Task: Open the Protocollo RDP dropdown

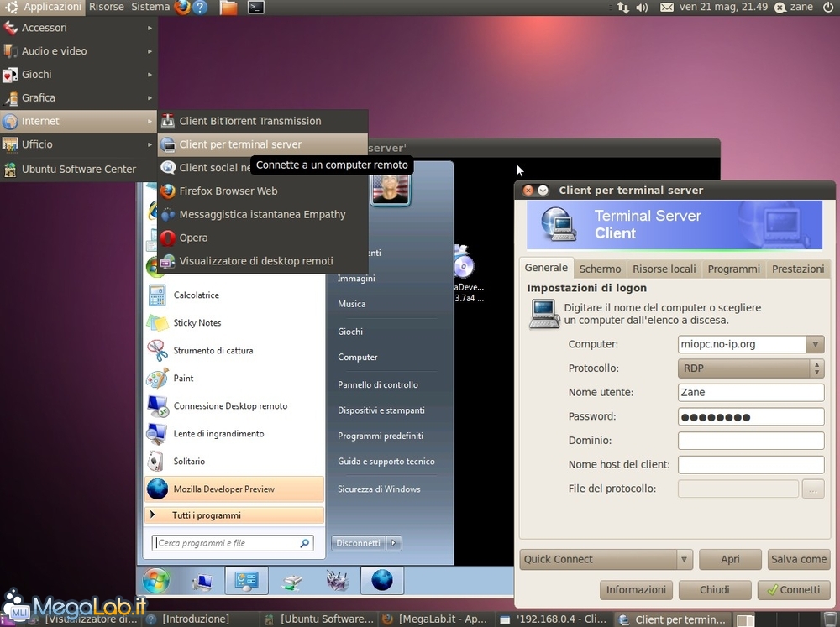Action: pyautogui.click(x=750, y=368)
